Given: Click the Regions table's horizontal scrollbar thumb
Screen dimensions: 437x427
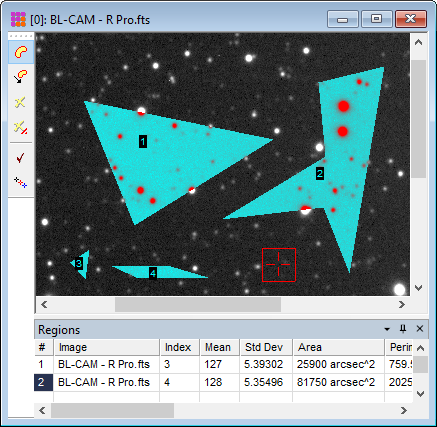Looking at the screenshot, I should tap(112, 410).
